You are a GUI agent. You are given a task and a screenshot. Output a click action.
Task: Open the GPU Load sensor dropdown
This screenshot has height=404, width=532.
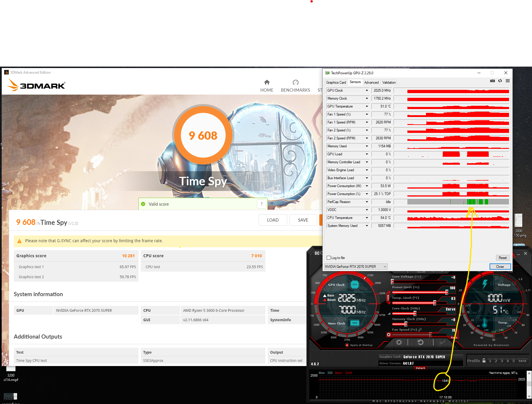click(x=367, y=154)
